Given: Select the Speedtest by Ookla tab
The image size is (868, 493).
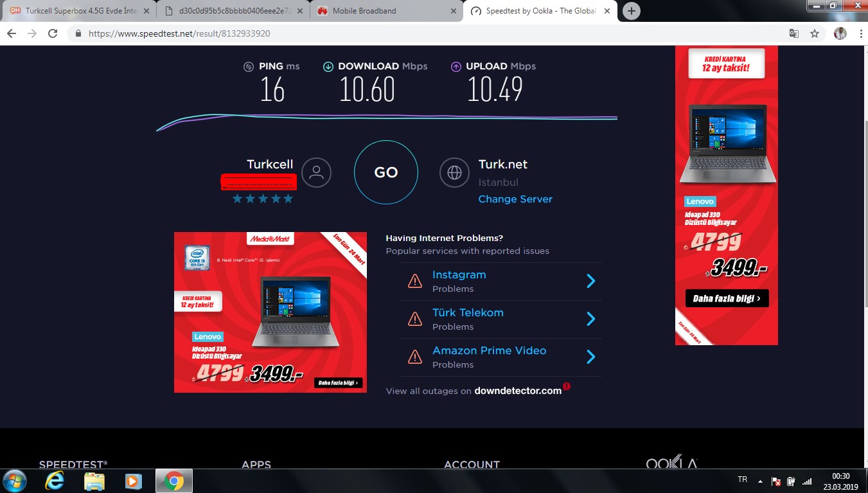Looking at the screenshot, I should 540,11.
